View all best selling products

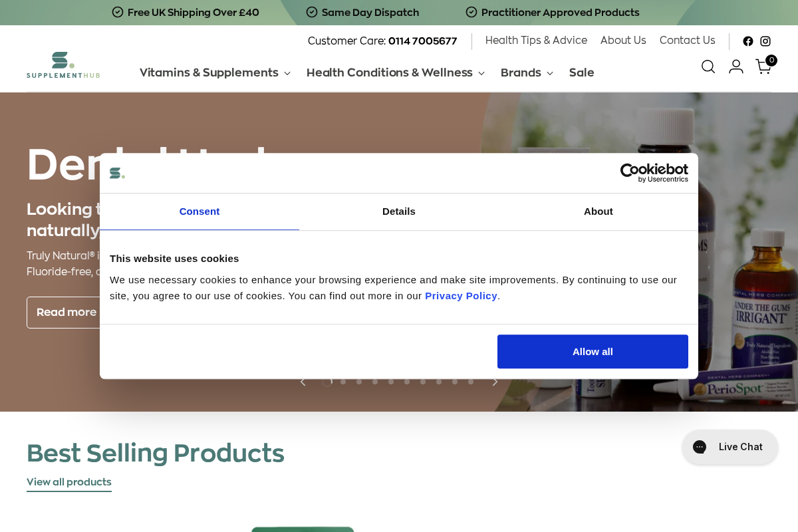click(x=68, y=482)
